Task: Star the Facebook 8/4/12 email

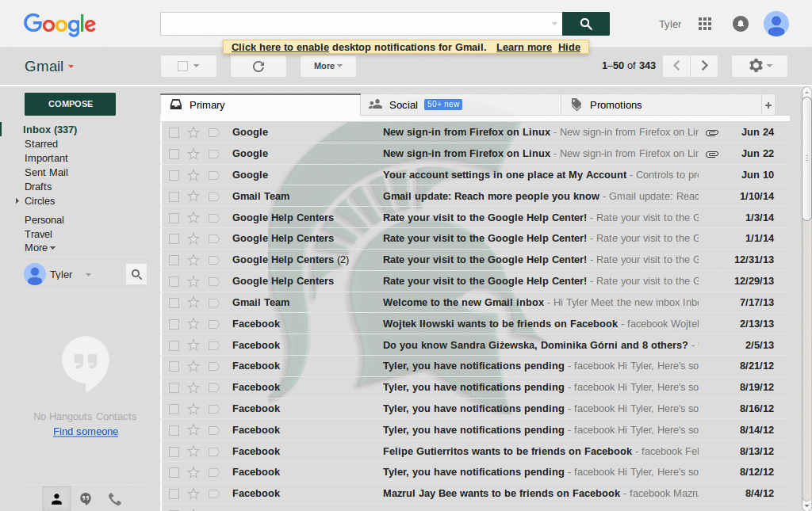Action: pos(193,494)
